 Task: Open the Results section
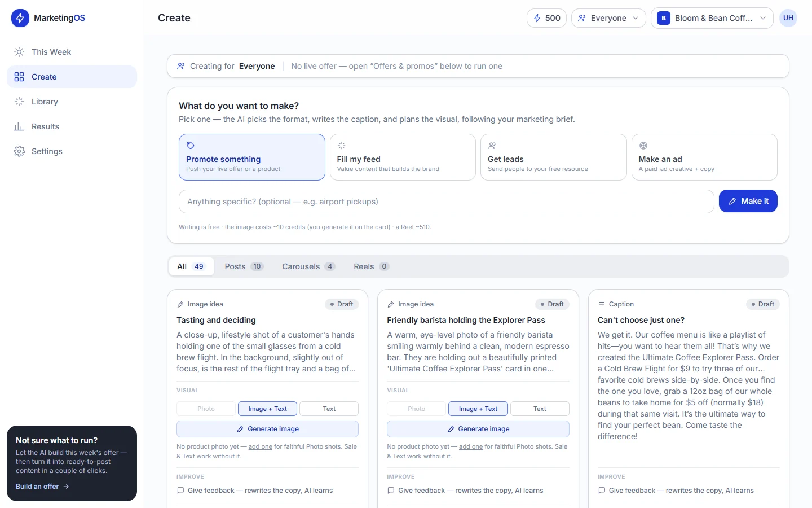click(x=72, y=126)
